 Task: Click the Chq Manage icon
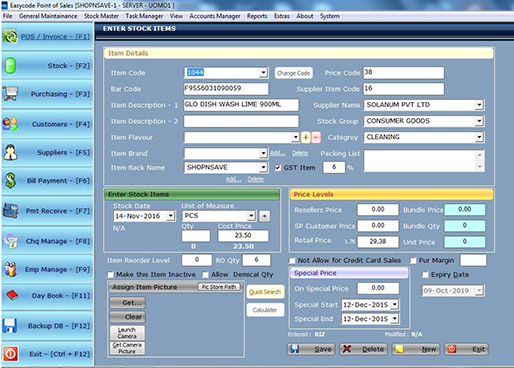click(x=10, y=241)
